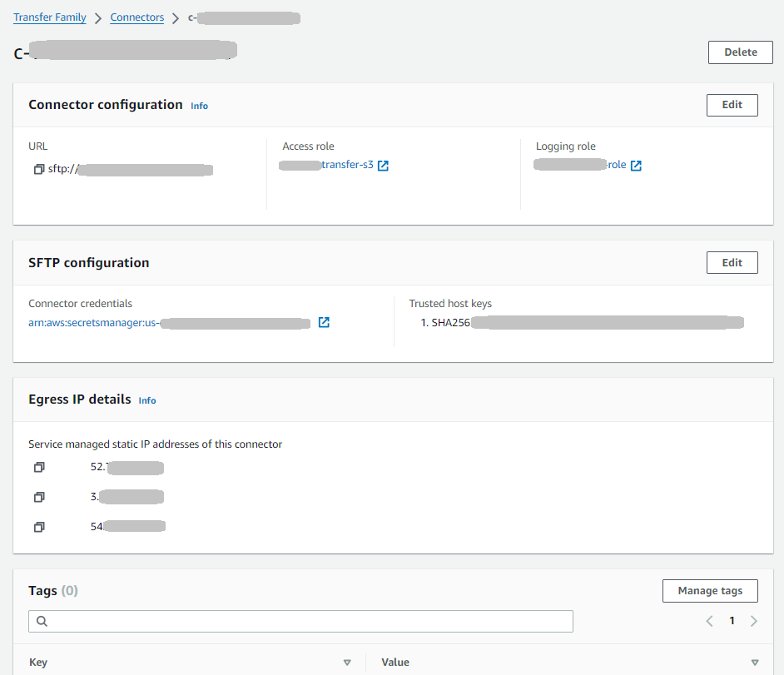
Task: Select page number 1 in tags pagination
Action: pyautogui.click(x=732, y=621)
